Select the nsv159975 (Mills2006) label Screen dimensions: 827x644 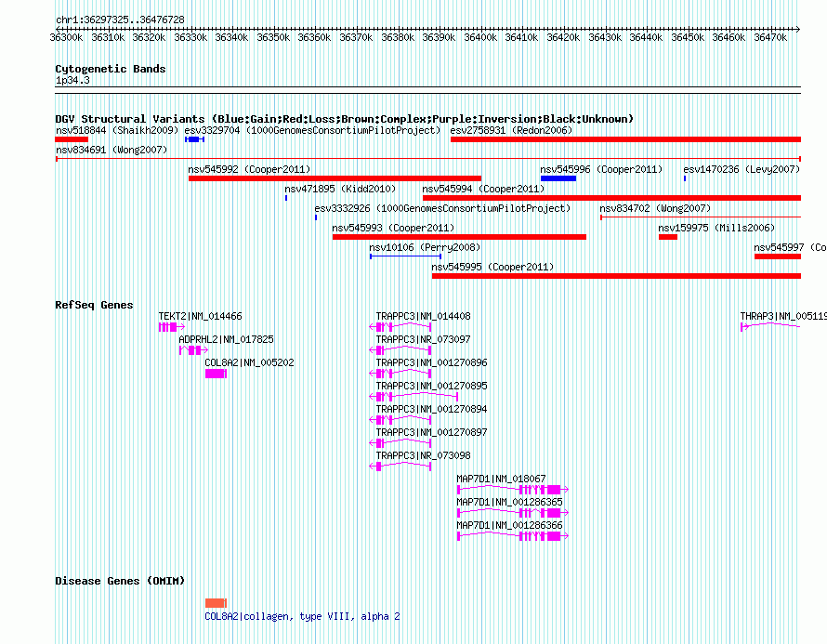point(716,228)
